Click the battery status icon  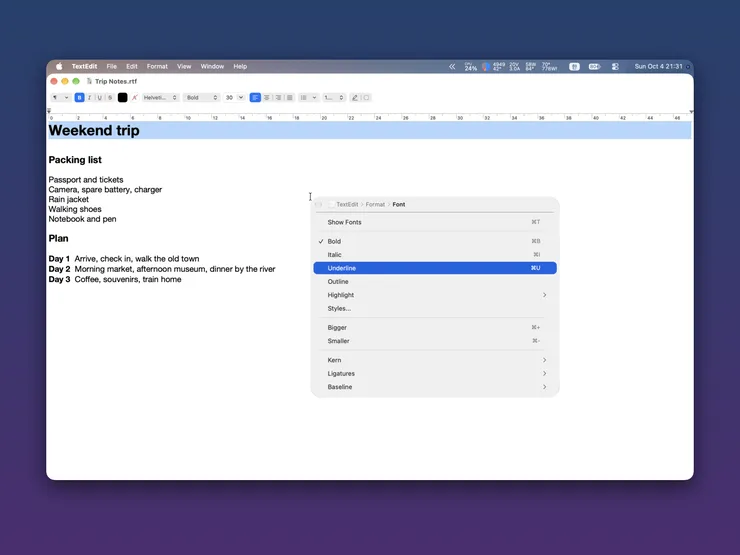[595, 67]
